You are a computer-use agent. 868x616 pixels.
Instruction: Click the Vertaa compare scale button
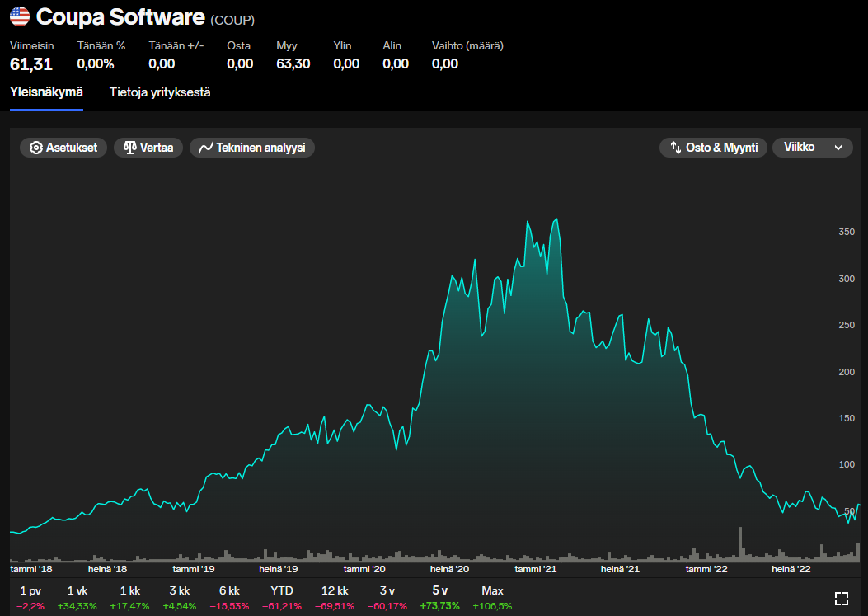[148, 148]
